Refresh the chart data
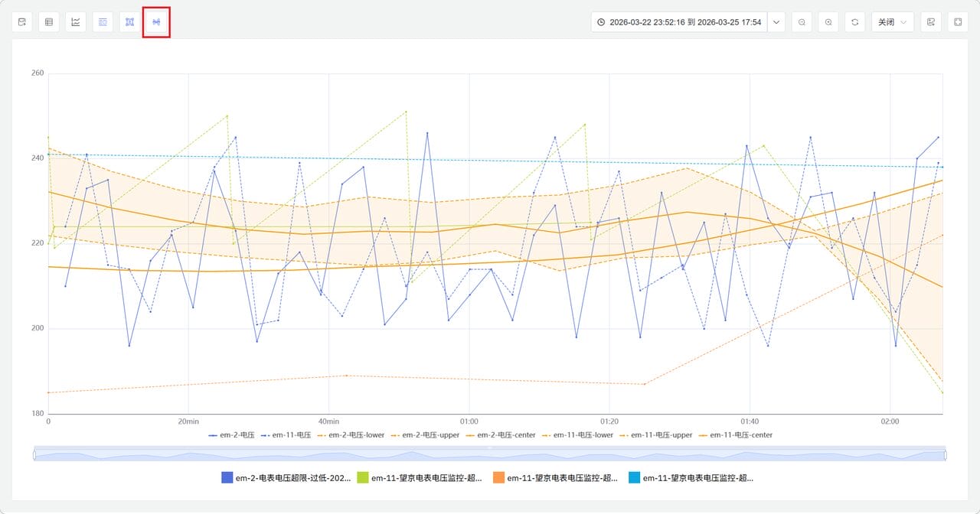The image size is (980, 514). [x=855, y=22]
